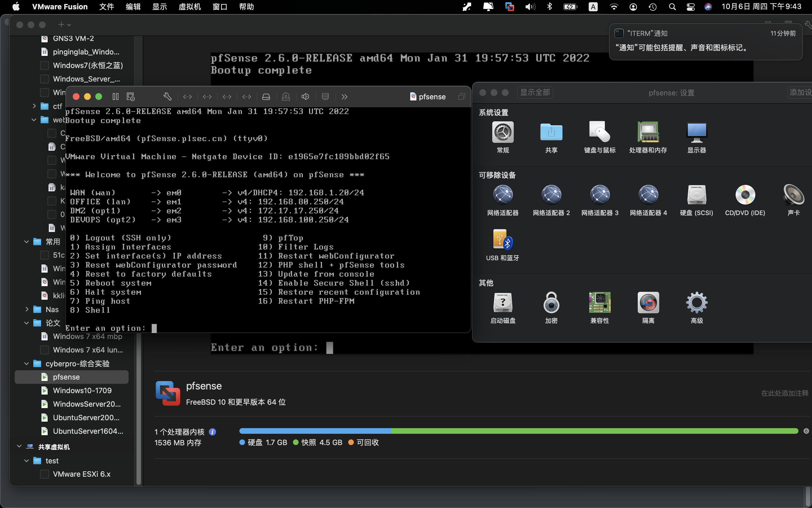Collapse the web folder in library
Viewport: 812px width, 508px height.
34,120
